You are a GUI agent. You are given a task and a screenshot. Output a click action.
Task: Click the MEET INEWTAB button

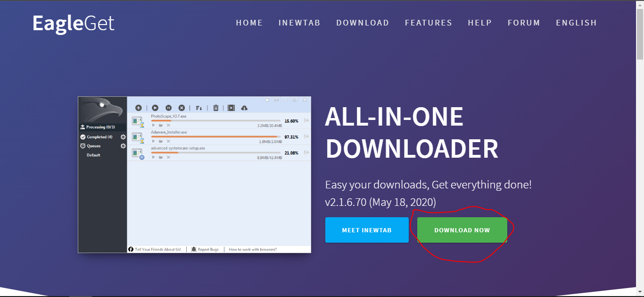pos(367,230)
